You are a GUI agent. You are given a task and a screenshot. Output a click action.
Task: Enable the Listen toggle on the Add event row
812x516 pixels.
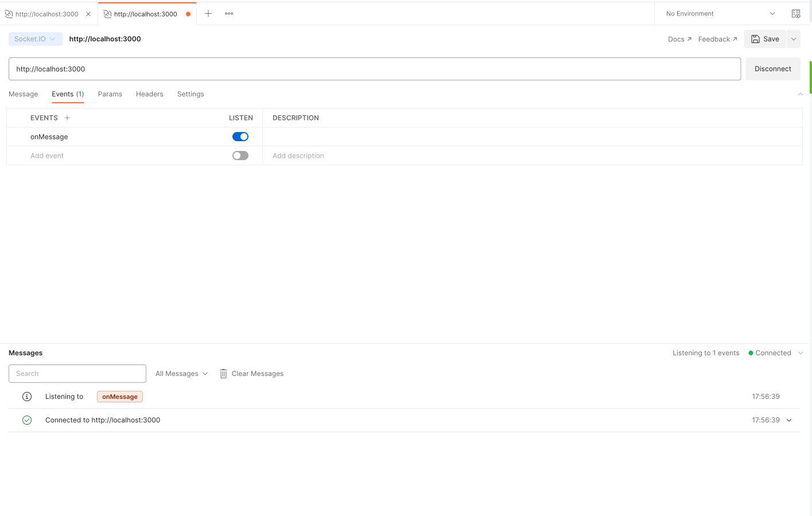tap(240, 155)
